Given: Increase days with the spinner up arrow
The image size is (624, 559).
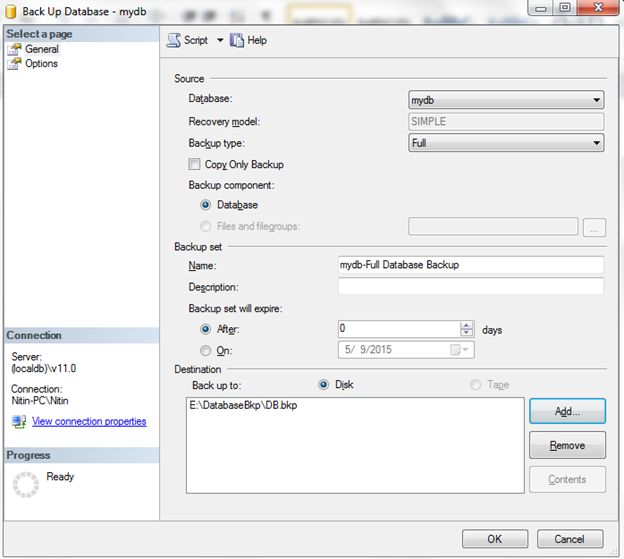Looking at the screenshot, I should (x=466, y=325).
